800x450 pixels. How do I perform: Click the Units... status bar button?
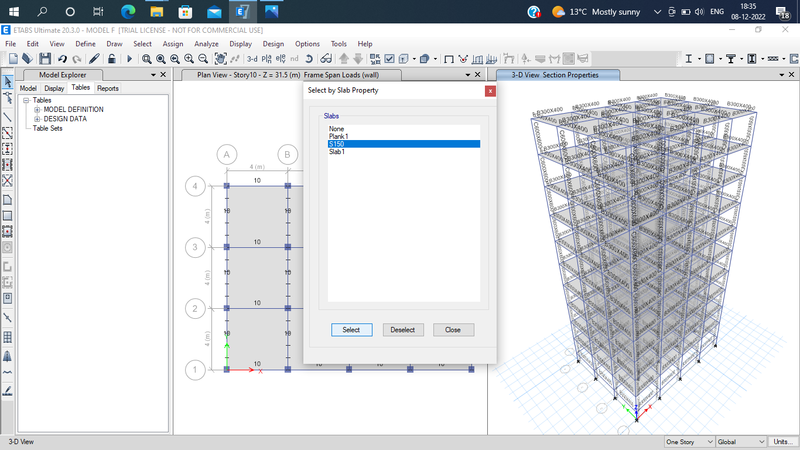[x=783, y=442]
